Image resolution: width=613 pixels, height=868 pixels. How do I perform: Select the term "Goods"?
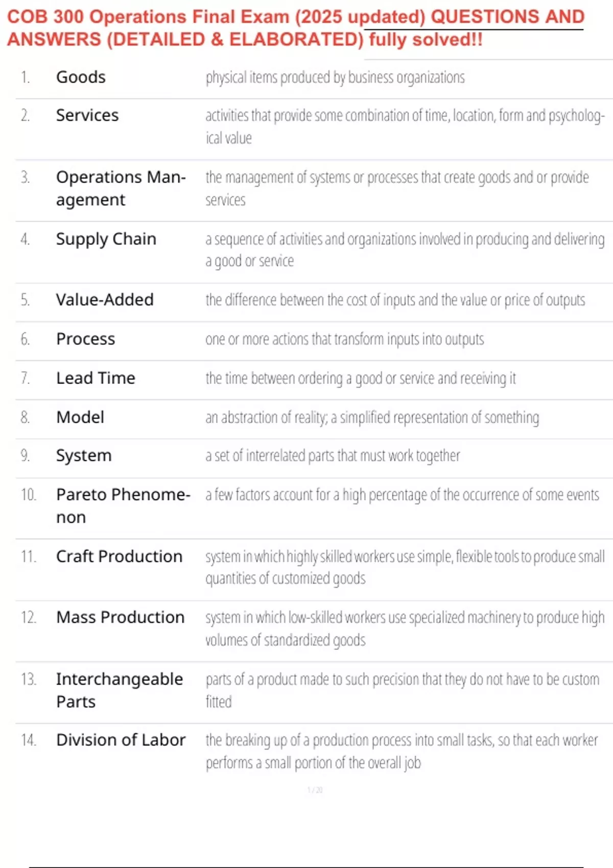coord(81,77)
